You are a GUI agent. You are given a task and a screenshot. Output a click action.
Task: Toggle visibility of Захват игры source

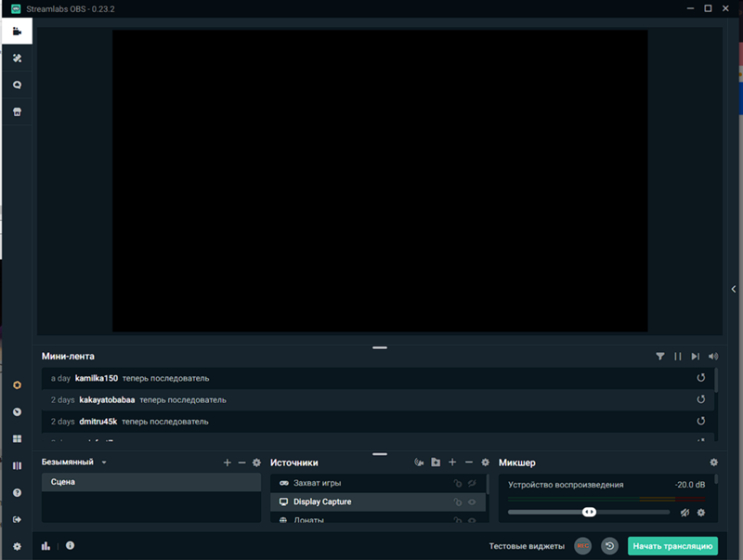pyautogui.click(x=472, y=483)
